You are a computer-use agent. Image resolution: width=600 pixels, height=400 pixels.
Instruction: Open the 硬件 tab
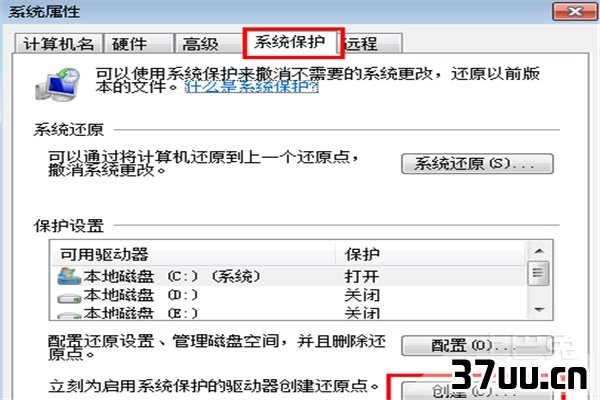pyautogui.click(x=138, y=44)
